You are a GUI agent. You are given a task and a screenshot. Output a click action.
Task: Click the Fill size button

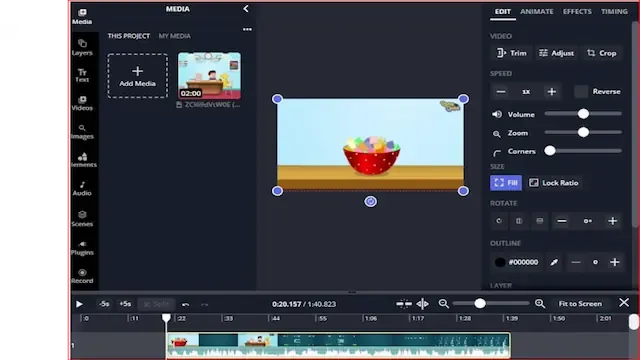pyautogui.click(x=506, y=183)
